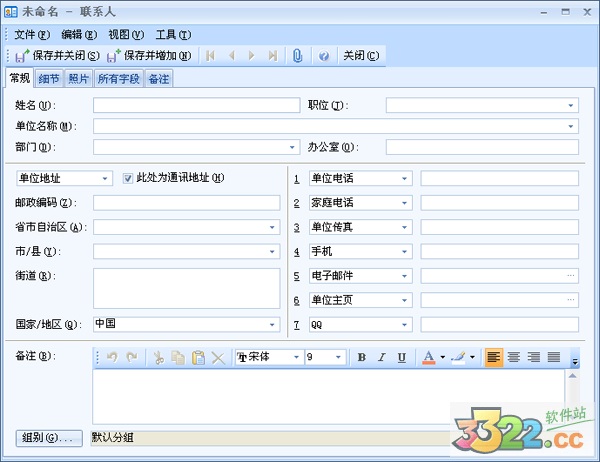
Task: Click the copy icon in notes toolbar
Action: (178, 358)
